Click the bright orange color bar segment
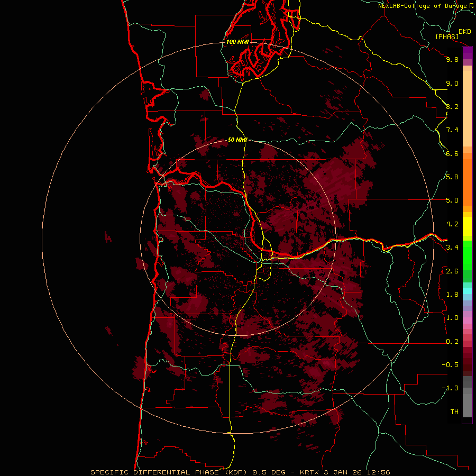Viewport: 476px width, 476px height. pyautogui.click(x=467, y=182)
